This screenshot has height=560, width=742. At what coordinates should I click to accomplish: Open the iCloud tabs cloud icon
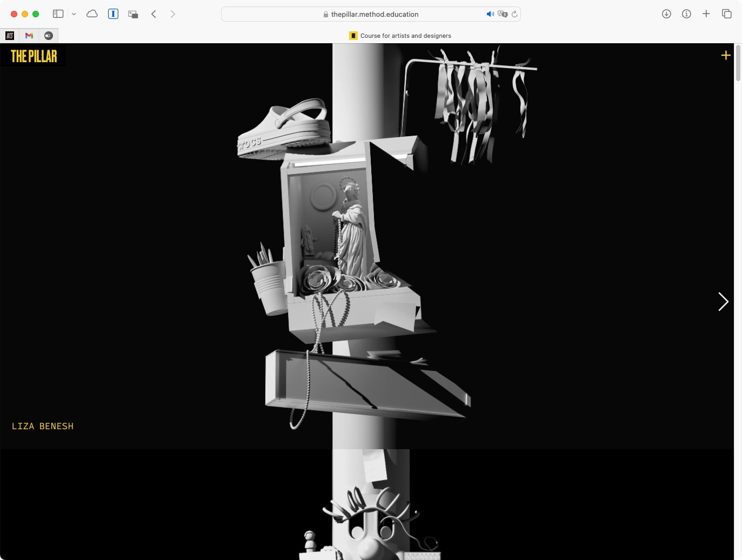(92, 14)
